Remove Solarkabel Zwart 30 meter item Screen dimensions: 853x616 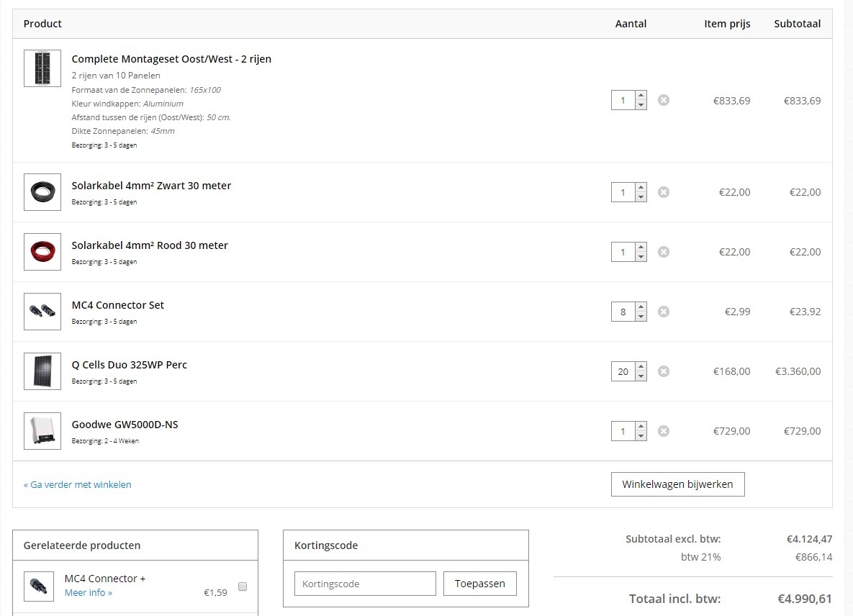coord(664,192)
